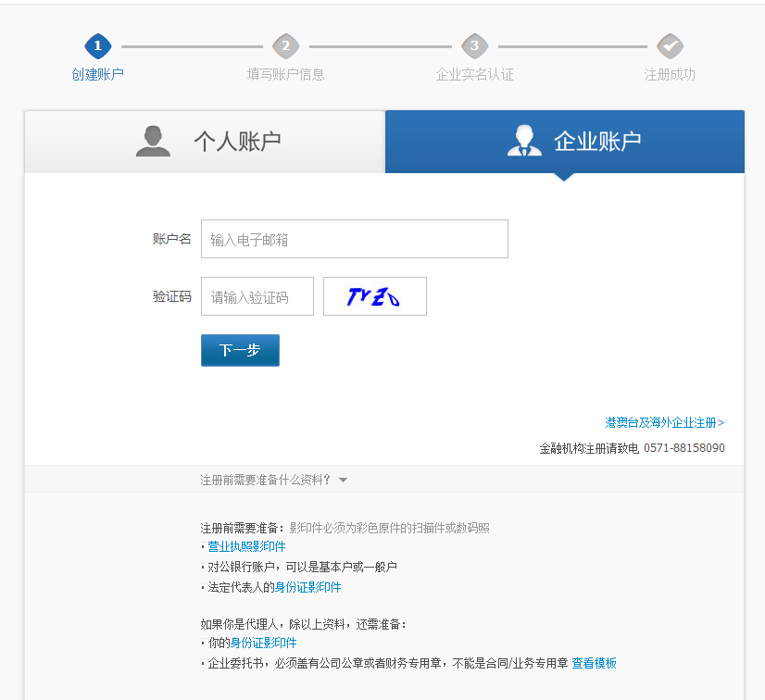Screen dimensions: 765x700
Task: Click the 创建账户 step label
Action: (x=98, y=72)
